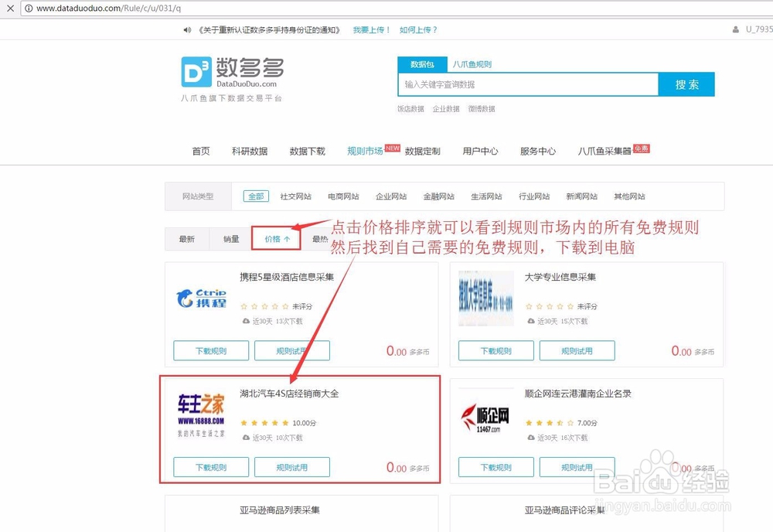The image size is (773, 532).
Task: Click the 饭店数据 suggested keyword
Action: [410, 109]
